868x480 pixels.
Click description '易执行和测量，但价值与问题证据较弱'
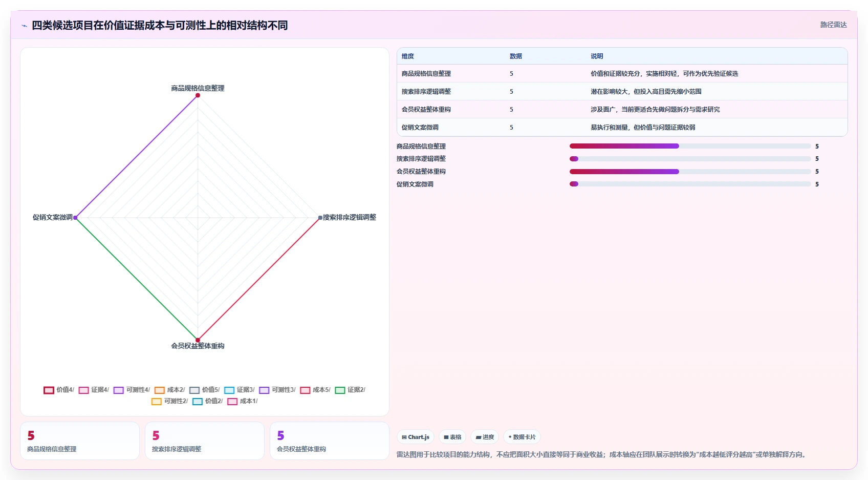pos(643,128)
